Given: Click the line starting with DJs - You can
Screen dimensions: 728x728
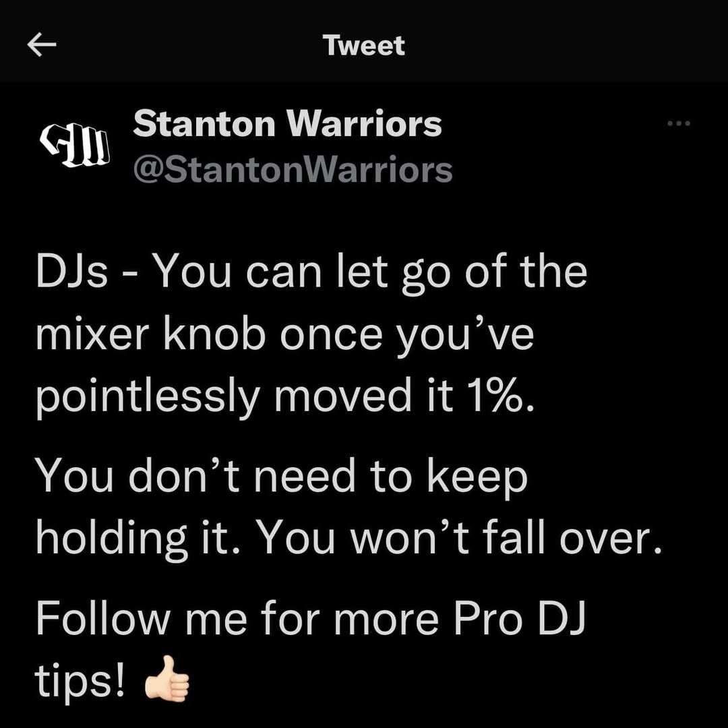Looking at the screenshot, I should [x=311, y=274].
